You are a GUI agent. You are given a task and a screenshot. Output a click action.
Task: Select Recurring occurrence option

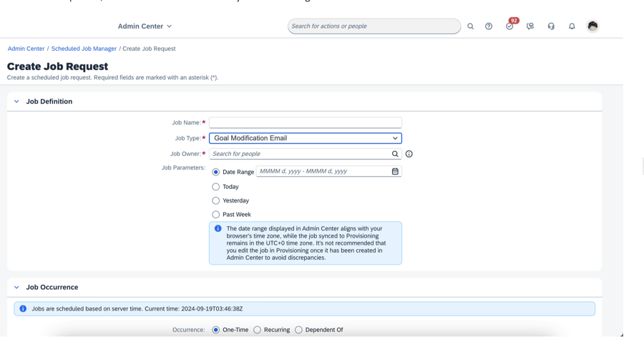click(x=258, y=330)
